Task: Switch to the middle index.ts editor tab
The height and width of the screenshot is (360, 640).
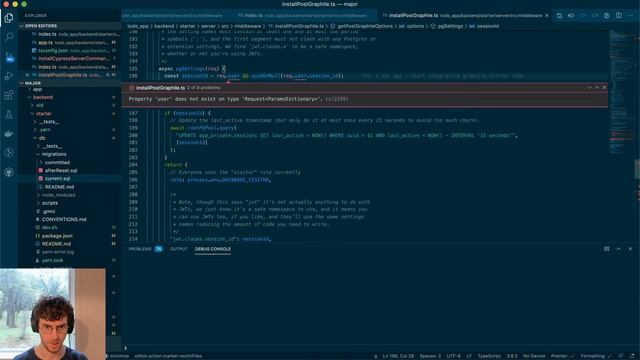Action: point(303,16)
